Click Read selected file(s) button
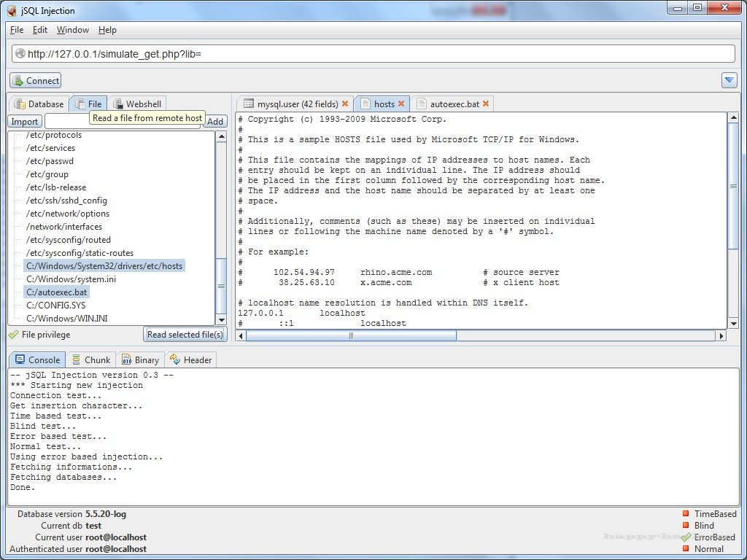This screenshot has height=560, width=747. click(185, 335)
